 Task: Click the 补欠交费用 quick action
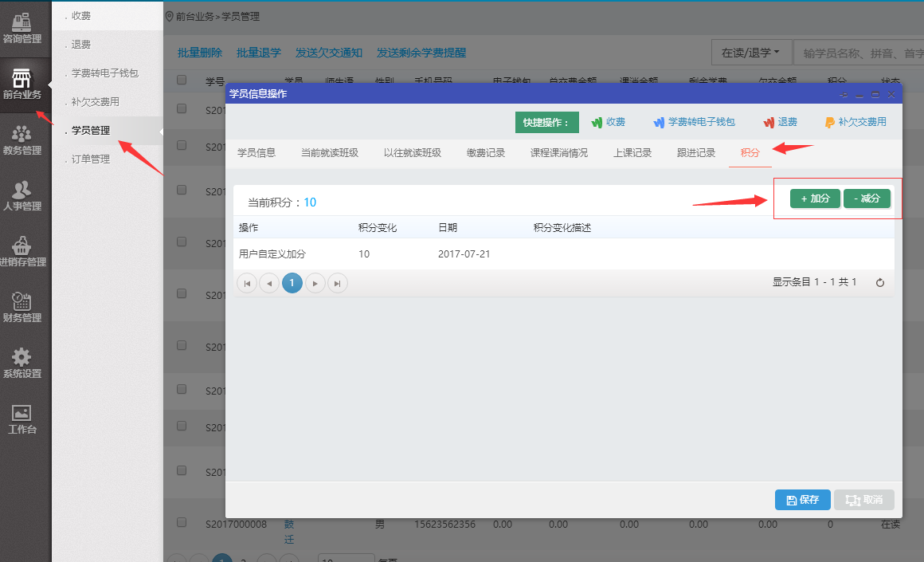click(x=855, y=122)
